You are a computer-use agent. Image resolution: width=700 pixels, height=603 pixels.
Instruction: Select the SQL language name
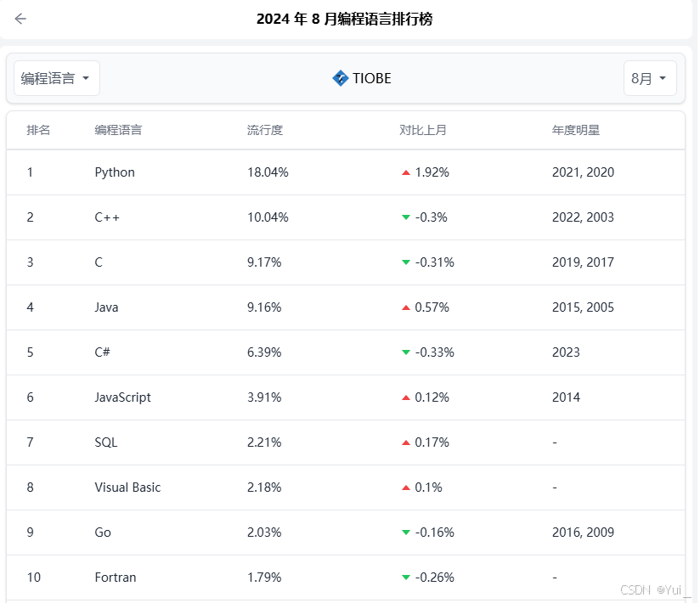[106, 442]
